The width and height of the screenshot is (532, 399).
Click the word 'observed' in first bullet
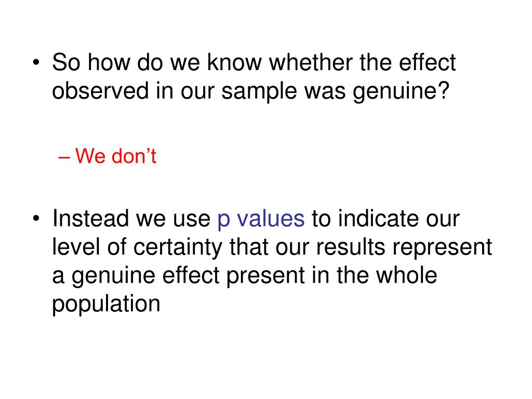[x=100, y=90]
